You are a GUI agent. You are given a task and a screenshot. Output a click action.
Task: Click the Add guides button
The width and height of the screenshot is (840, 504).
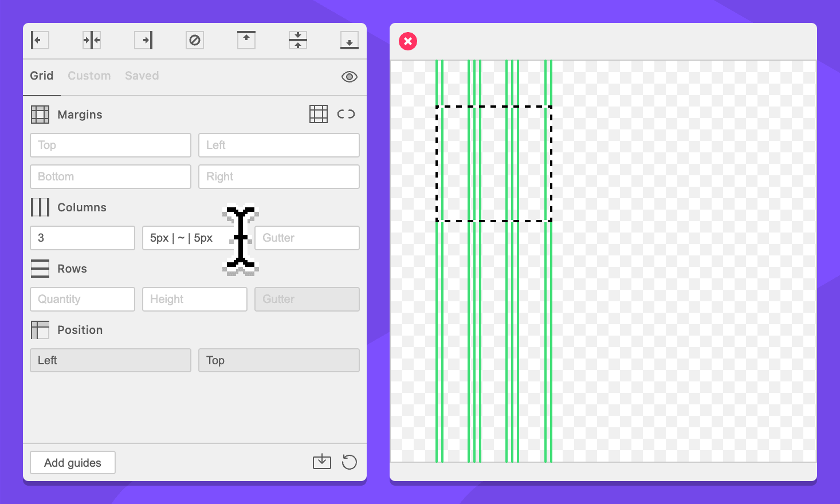[73, 463]
